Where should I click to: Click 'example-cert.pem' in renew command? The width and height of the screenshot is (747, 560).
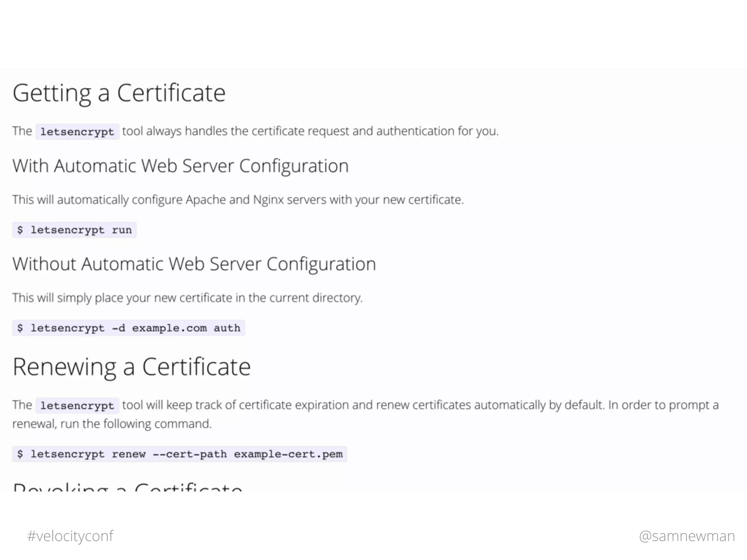coord(288,454)
